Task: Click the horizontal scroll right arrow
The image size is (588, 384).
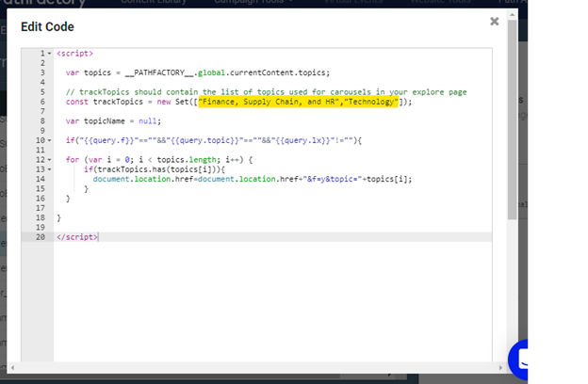Action: [500, 367]
